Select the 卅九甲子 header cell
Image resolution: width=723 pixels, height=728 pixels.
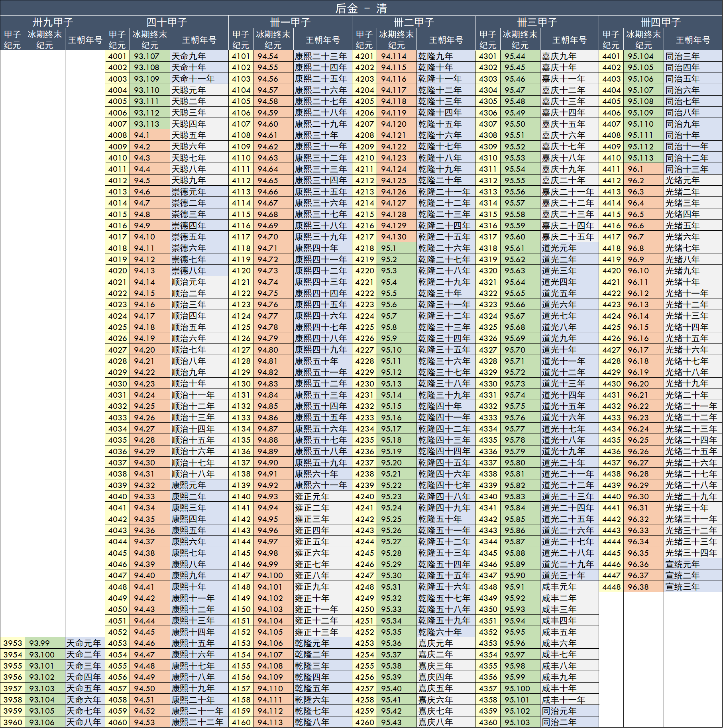(x=53, y=22)
